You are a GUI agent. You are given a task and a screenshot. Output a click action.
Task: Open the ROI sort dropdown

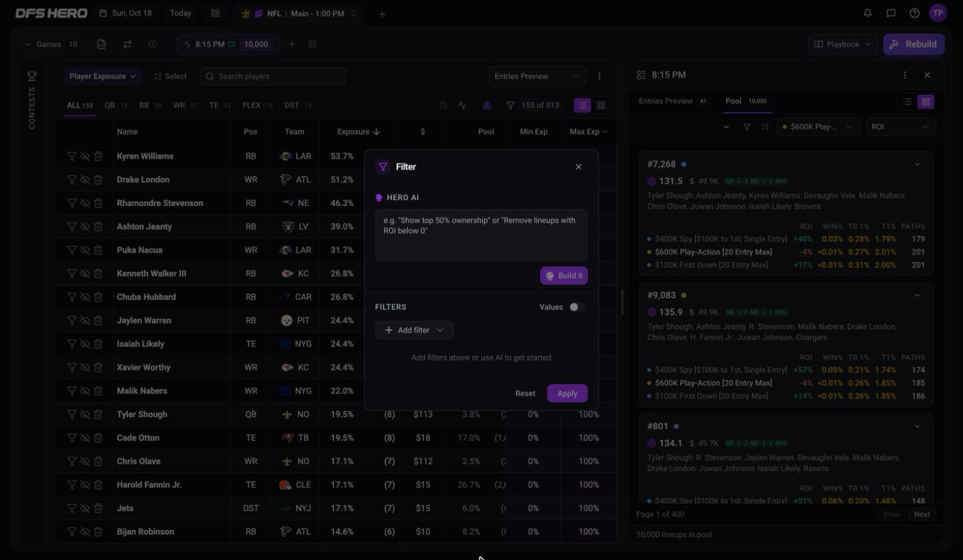tap(900, 127)
